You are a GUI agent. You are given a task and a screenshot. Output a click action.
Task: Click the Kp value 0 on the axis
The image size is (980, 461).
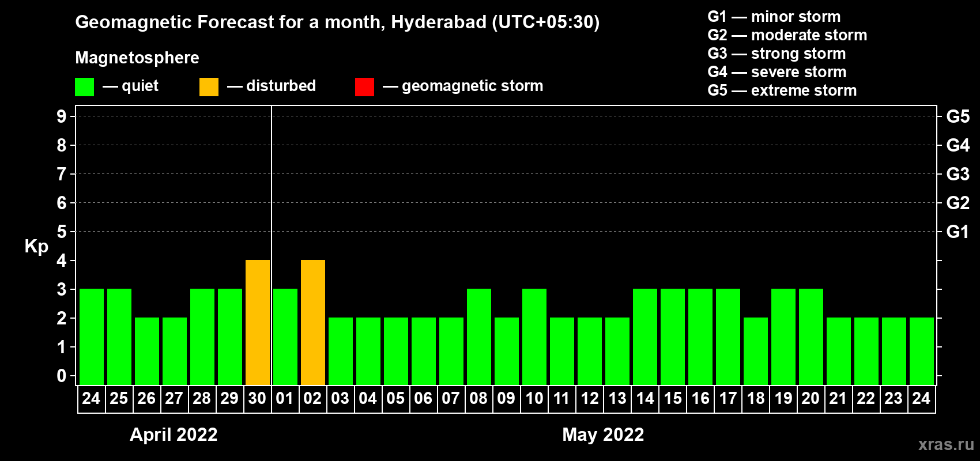[62, 376]
